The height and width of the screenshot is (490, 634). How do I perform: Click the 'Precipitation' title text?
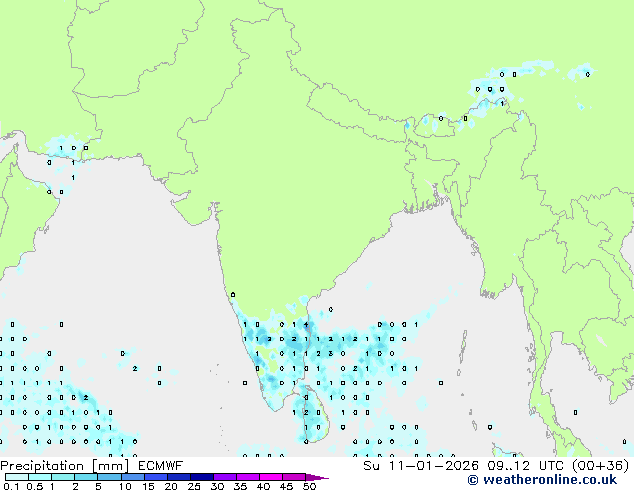pos(42,466)
